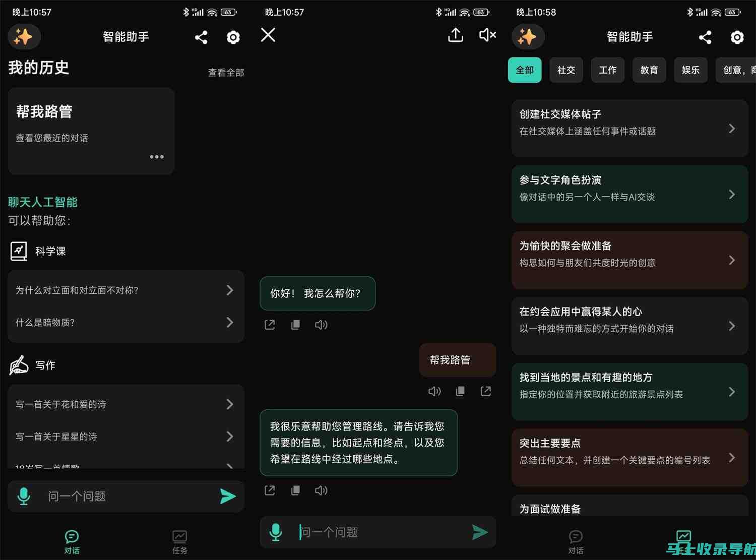Tap battery indicator in left status bar

(x=229, y=12)
